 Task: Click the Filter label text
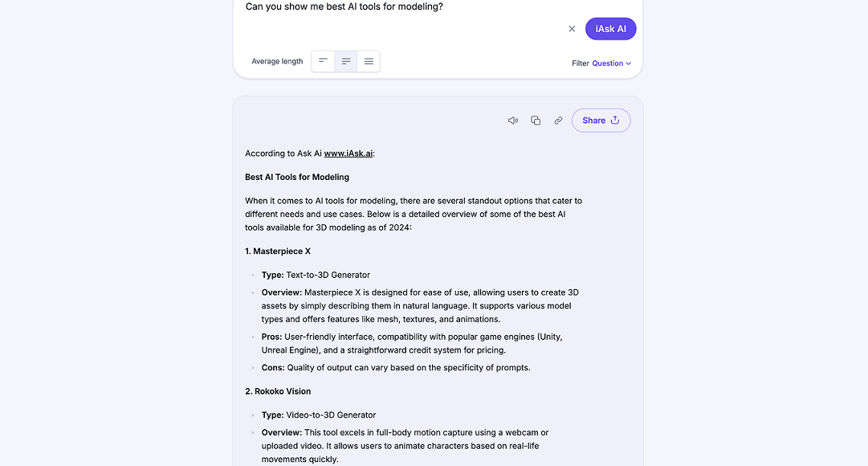tap(581, 63)
